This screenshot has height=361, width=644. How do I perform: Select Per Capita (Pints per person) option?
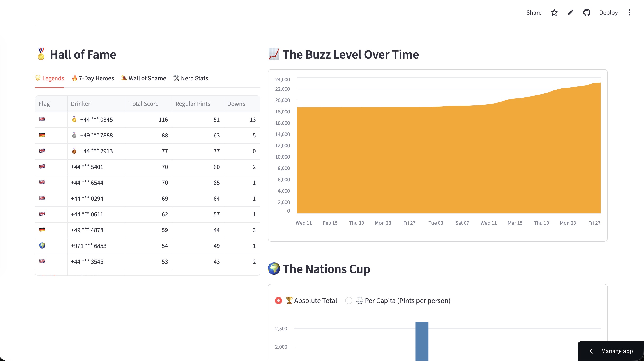coord(398,301)
